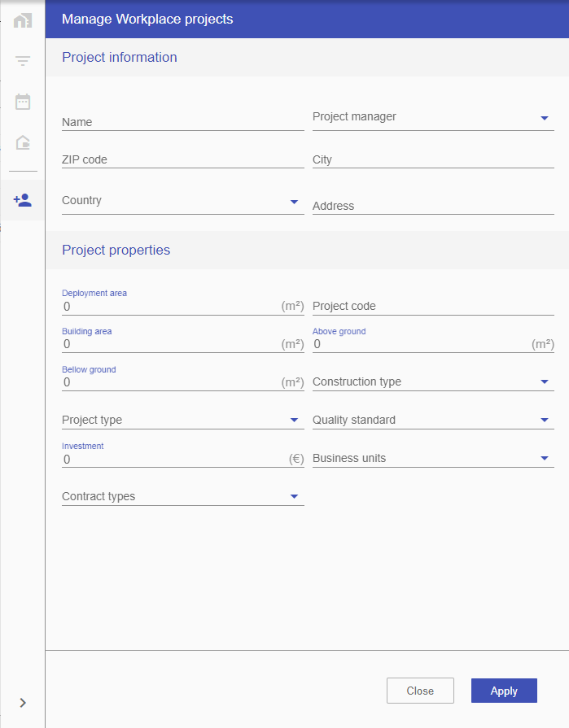Click the ZIP code field
Viewport: 569px width, 728px height.
182,159
